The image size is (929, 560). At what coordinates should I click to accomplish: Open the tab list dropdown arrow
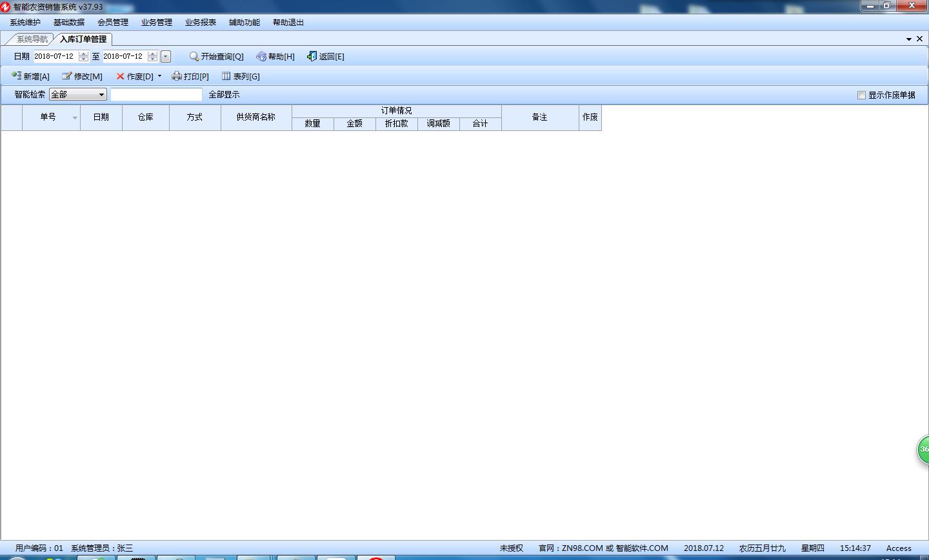pos(909,39)
